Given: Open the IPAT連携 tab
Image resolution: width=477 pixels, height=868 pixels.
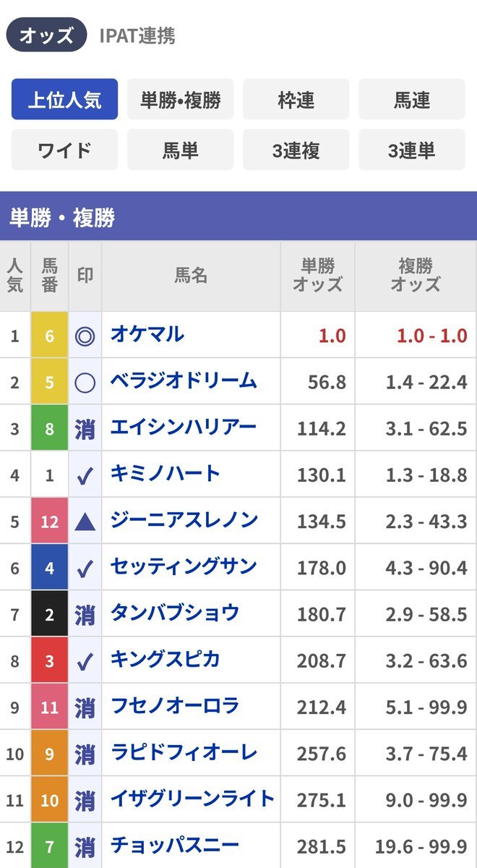Looking at the screenshot, I should click(x=137, y=35).
